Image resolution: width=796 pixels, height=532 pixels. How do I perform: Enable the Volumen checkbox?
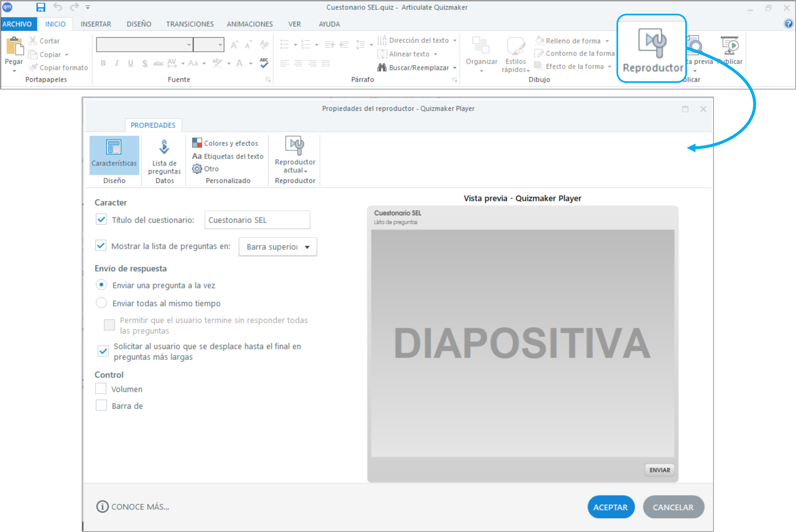(x=101, y=389)
